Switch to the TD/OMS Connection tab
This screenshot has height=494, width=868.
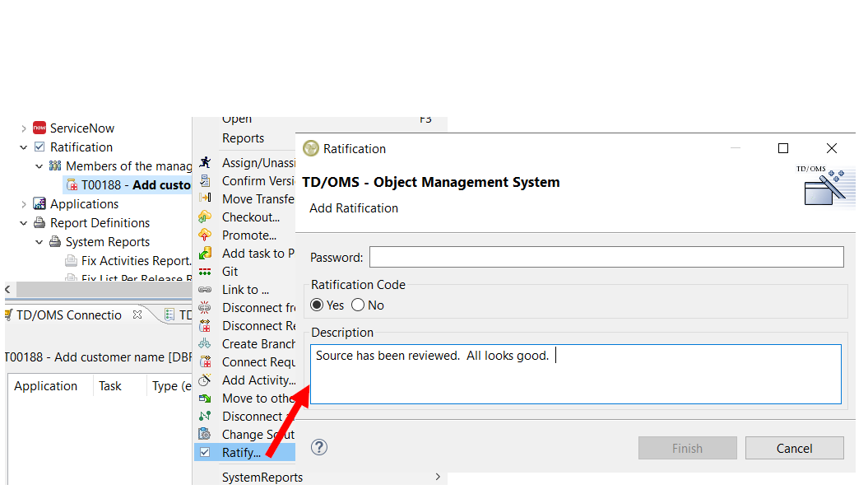click(x=69, y=315)
